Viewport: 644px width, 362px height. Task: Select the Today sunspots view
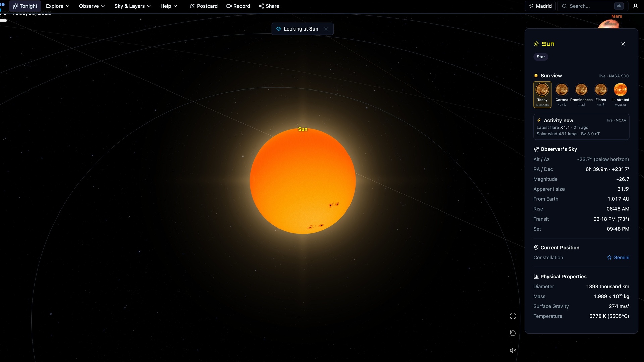coord(542,95)
